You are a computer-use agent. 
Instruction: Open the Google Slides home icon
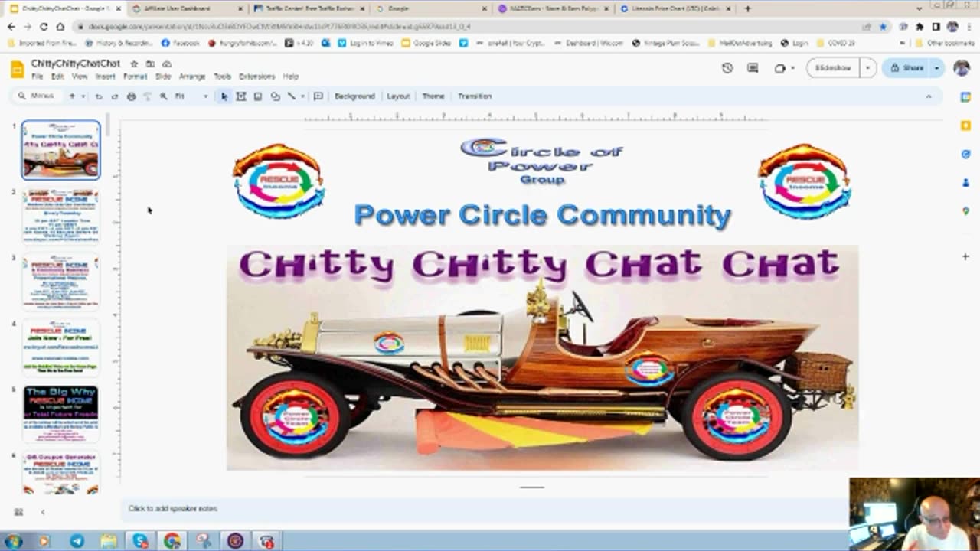17,69
